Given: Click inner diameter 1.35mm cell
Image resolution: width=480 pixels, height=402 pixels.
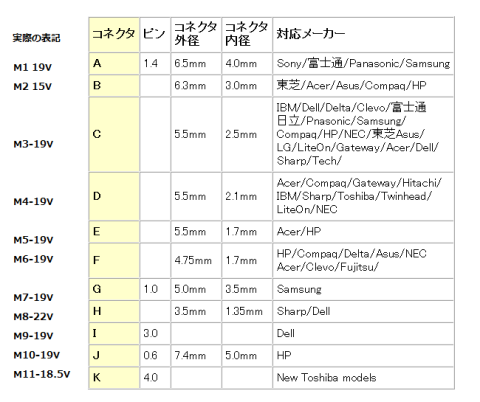Looking at the screenshot, I should tap(247, 311).
